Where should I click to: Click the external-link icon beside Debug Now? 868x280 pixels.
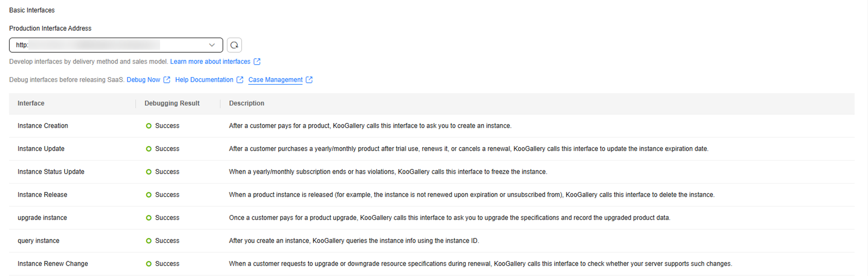coord(167,80)
